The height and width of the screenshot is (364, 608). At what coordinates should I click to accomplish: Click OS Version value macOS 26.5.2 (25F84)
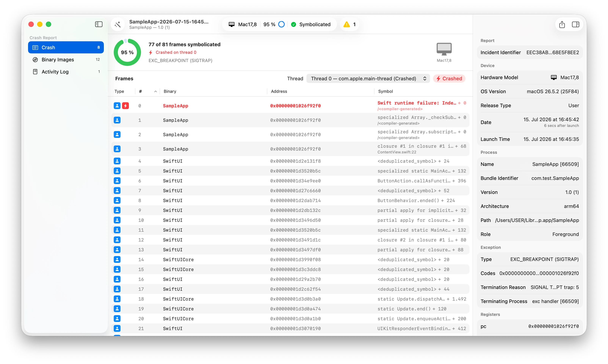tap(553, 91)
